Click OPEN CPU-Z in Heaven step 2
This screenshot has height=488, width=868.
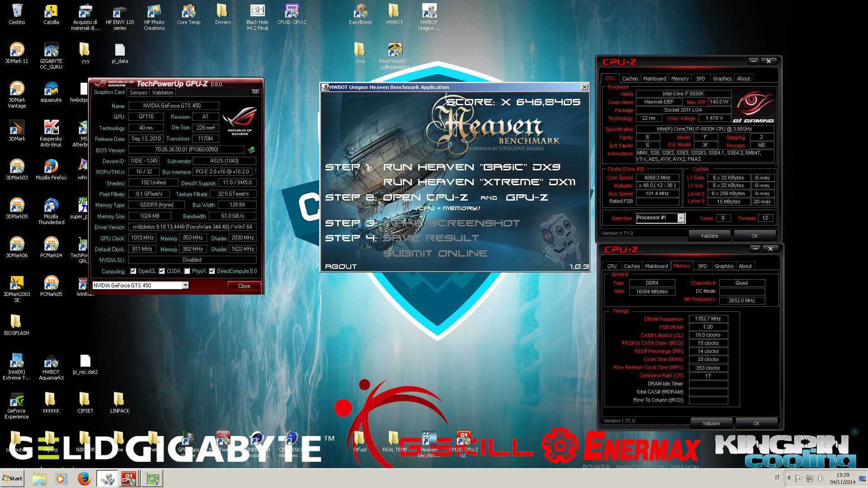pos(425,197)
